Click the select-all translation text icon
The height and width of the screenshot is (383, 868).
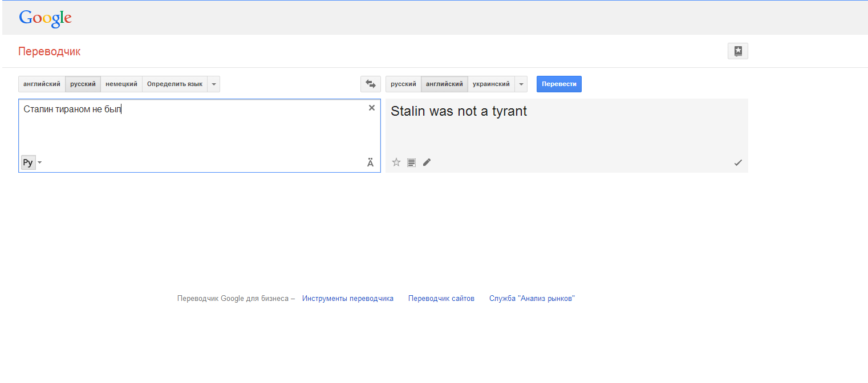click(411, 162)
